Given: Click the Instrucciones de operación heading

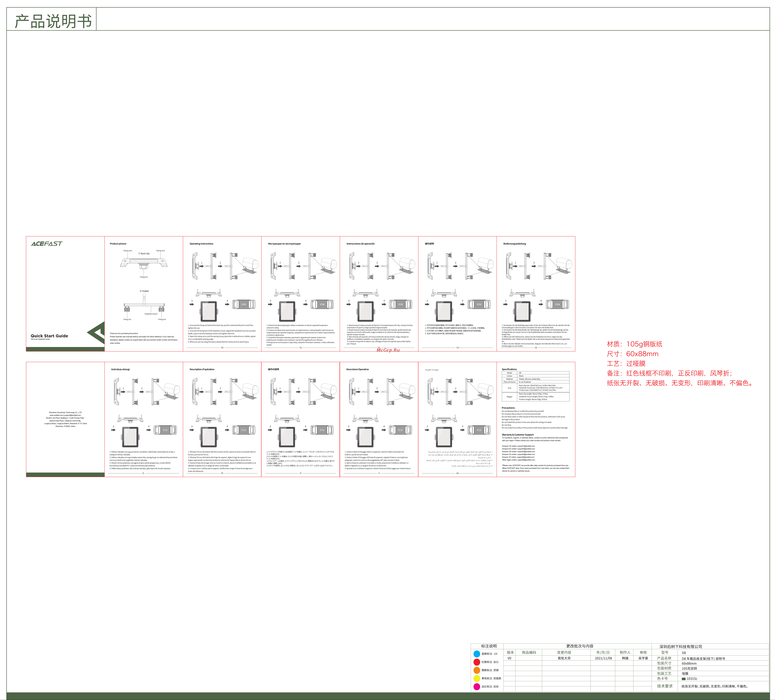Looking at the screenshot, I should pos(361,244).
